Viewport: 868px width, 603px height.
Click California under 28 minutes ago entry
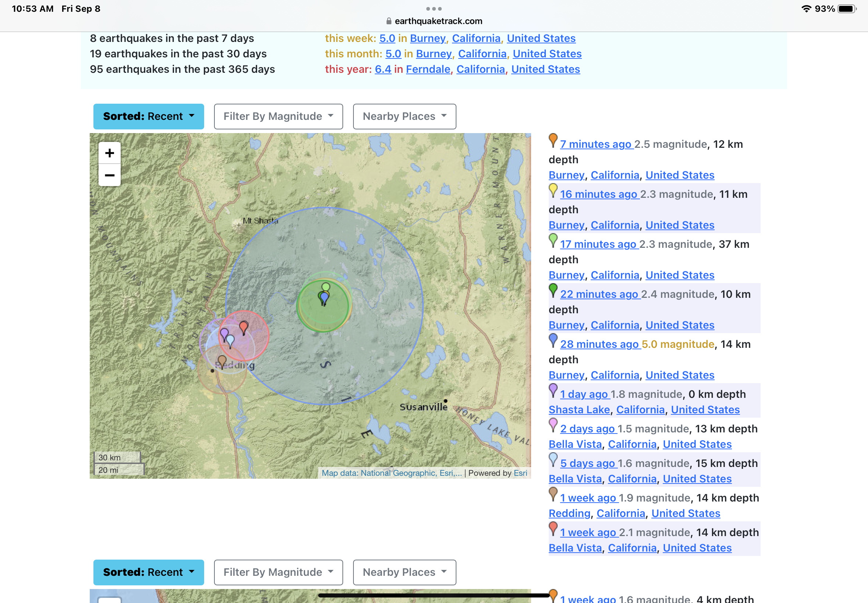(615, 375)
